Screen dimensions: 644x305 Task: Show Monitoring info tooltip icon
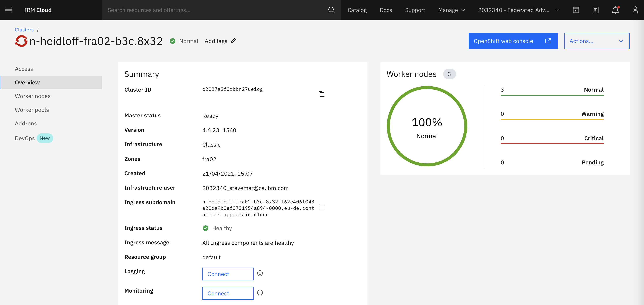click(260, 293)
